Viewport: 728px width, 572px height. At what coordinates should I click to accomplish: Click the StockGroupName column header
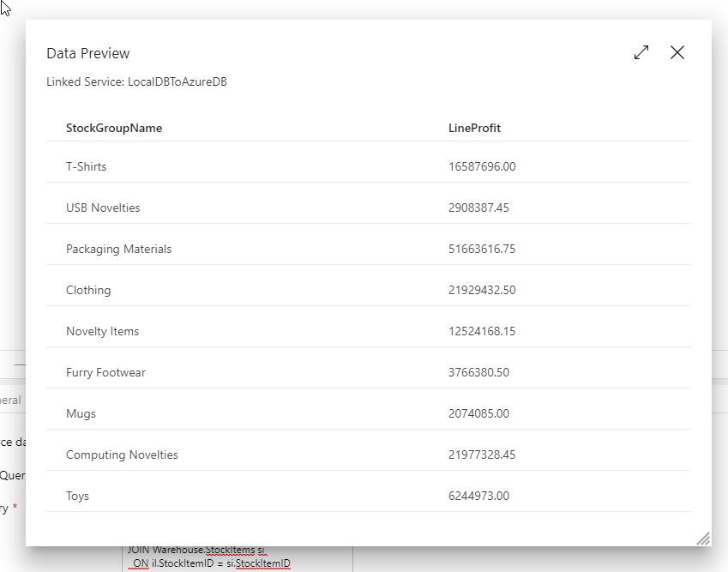(114, 128)
